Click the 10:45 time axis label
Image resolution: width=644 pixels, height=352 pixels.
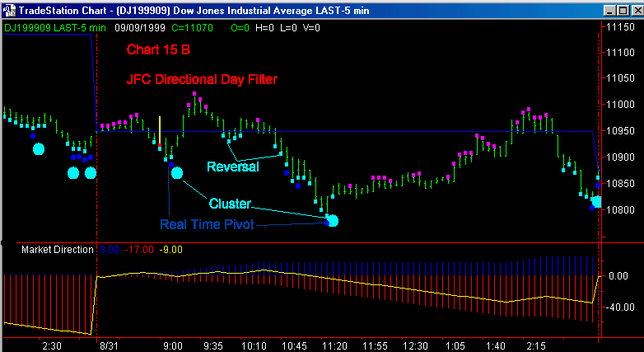[x=293, y=346]
